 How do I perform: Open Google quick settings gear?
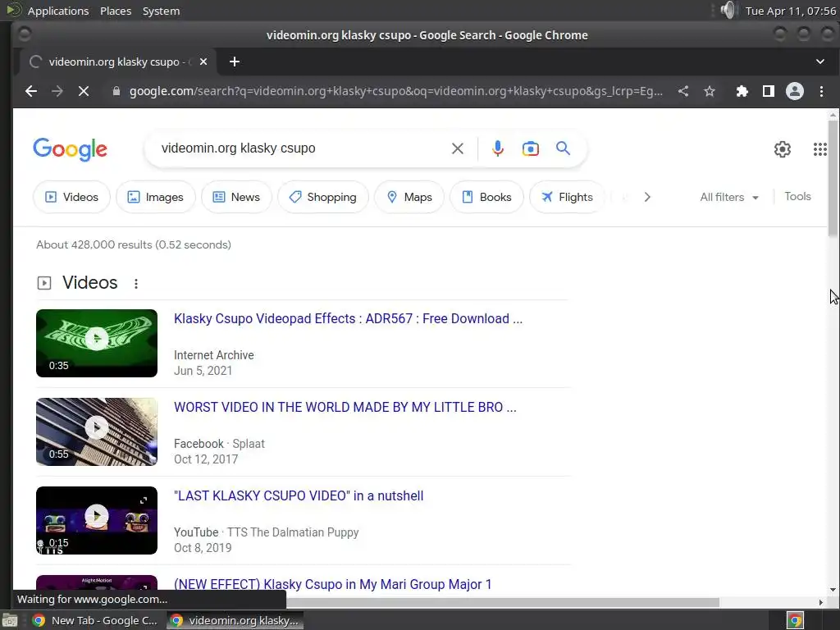(782, 149)
